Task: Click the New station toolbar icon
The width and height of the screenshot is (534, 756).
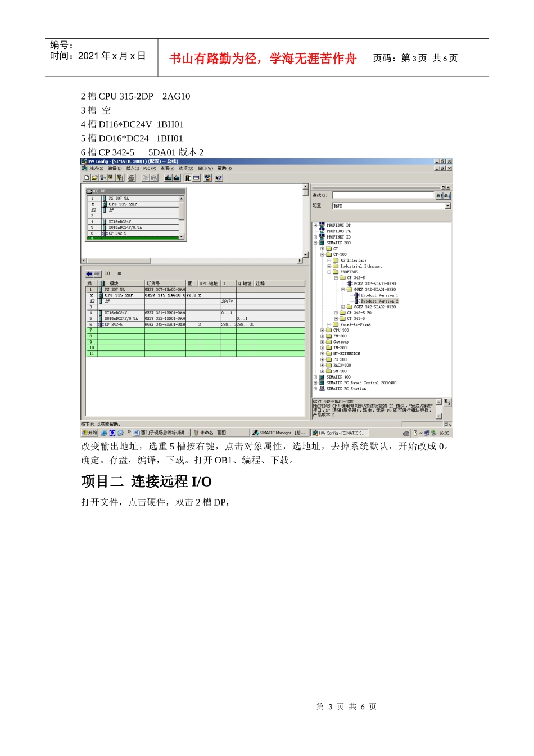Action: pos(87,178)
